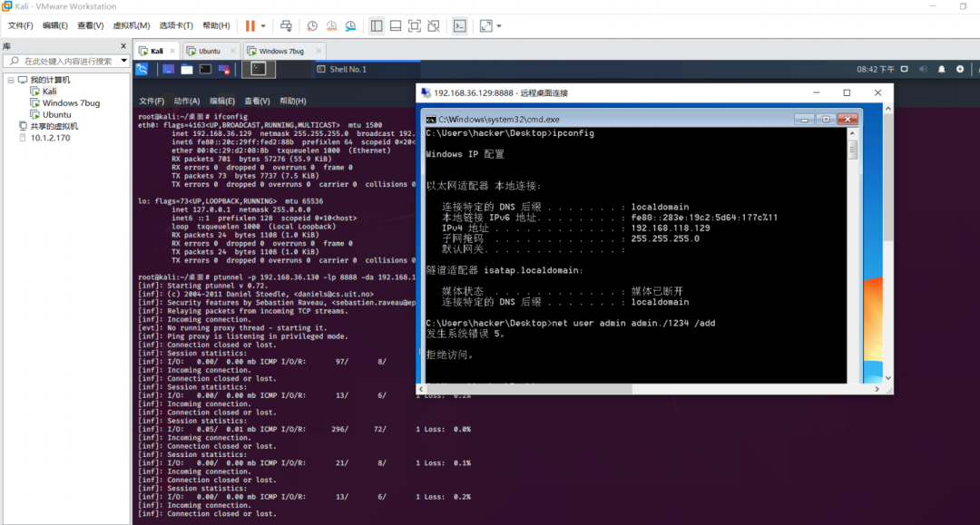Click the active terminal window button in panel
Image resolution: width=980 pixels, height=525 pixels.
[x=259, y=69]
